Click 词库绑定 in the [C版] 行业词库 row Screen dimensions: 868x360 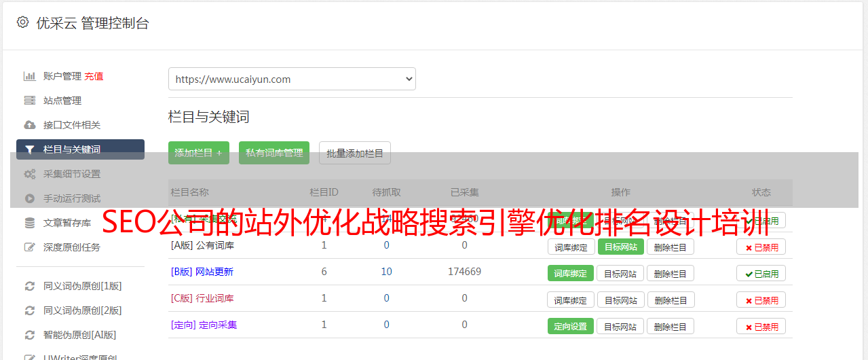[x=571, y=300]
